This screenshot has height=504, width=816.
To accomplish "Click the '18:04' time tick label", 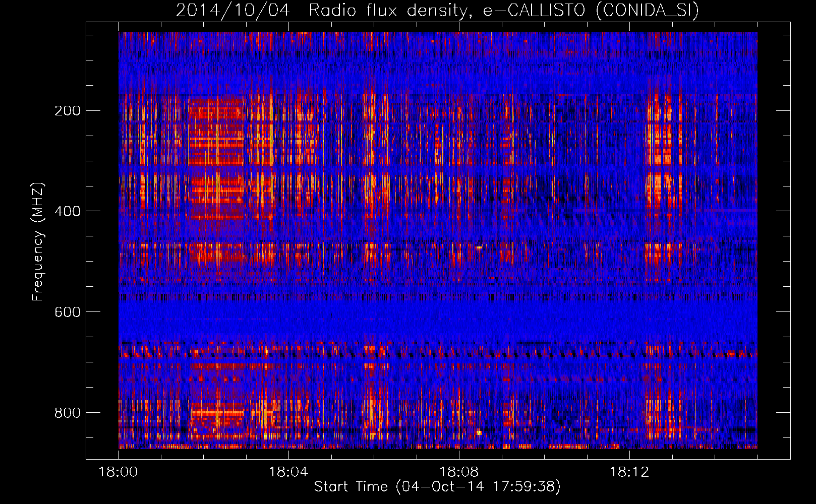I will (x=288, y=472).
